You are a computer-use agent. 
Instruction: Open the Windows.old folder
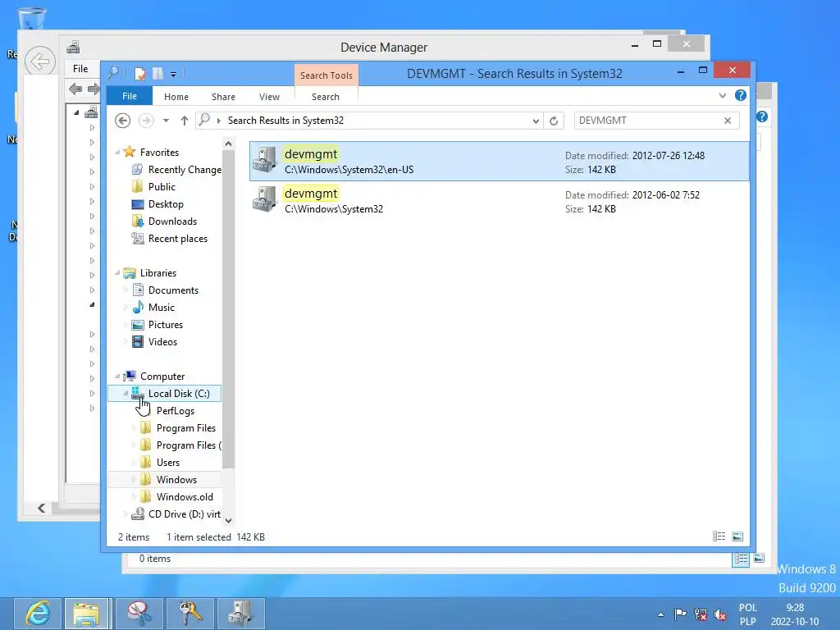(176, 496)
